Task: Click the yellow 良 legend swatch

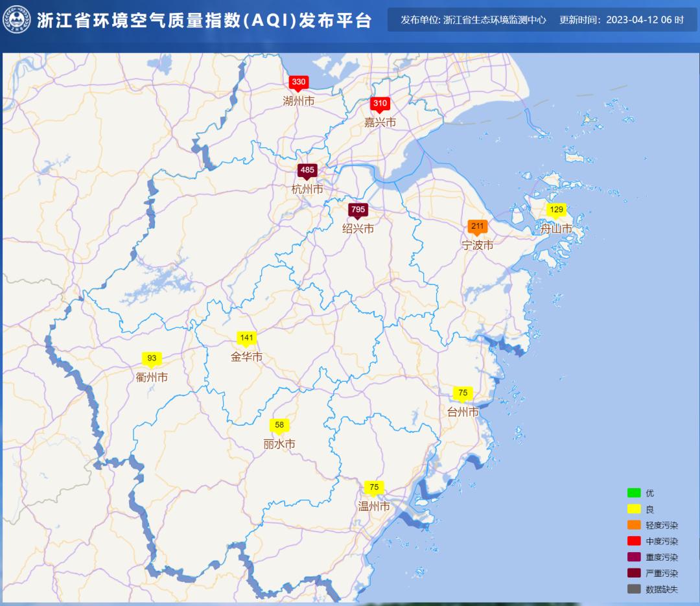Action: pos(634,509)
